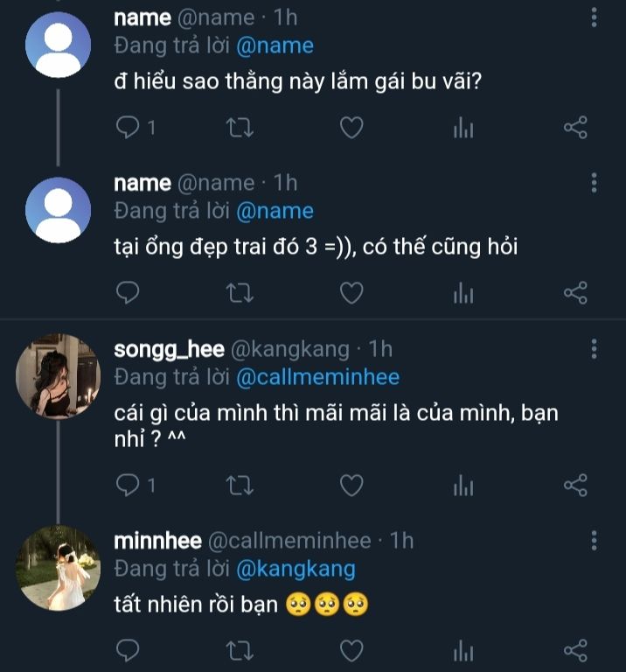Open reply on 'tại ổng đẹp trai đó' tweet

128,293
